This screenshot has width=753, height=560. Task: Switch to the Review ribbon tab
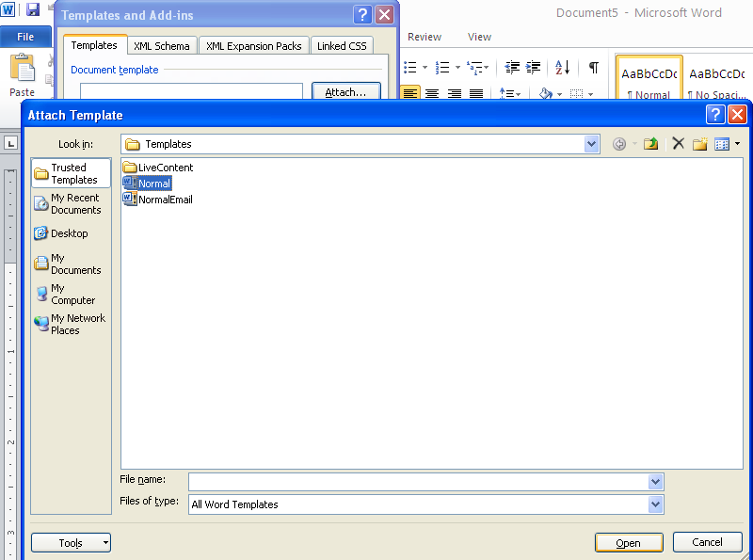tap(425, 37)
